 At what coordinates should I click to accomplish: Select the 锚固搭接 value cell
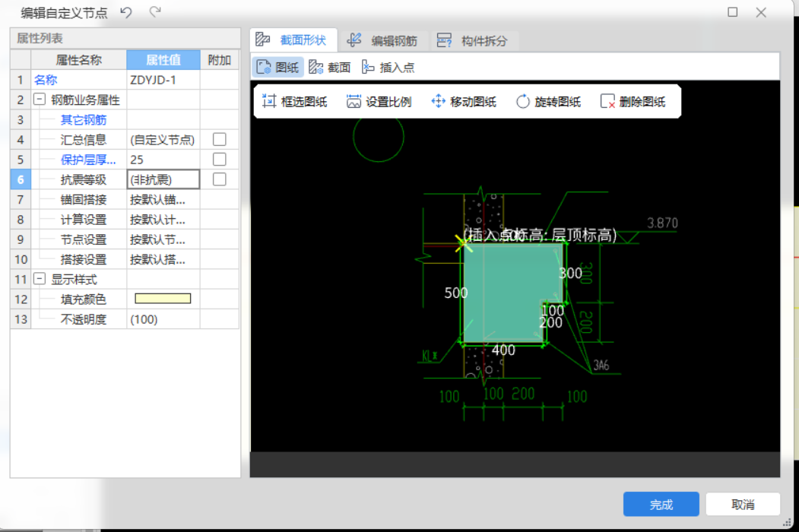click(163, 199)
